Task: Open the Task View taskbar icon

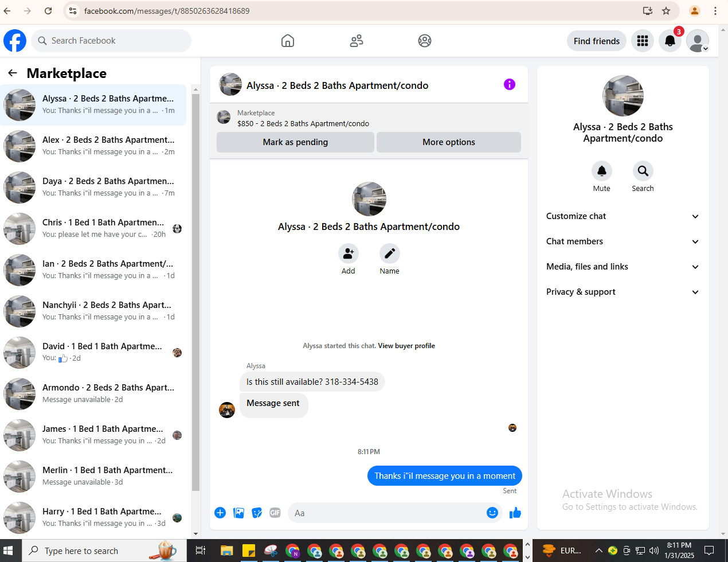Action: pyautogui.click(x=201, y=551)
